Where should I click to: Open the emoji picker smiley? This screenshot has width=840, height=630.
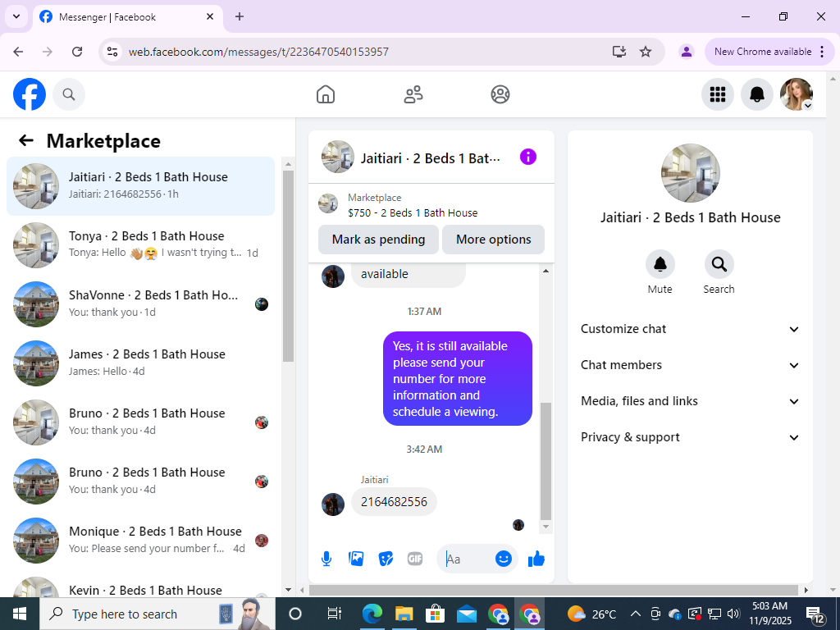coord(503,559)
